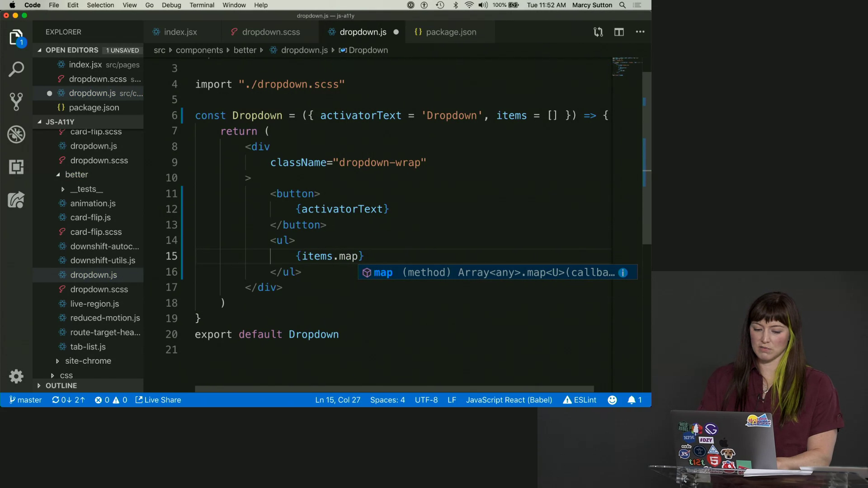Click the Split Editor Right icon
This screenshot has width=868, height=488.
(619, 32)
